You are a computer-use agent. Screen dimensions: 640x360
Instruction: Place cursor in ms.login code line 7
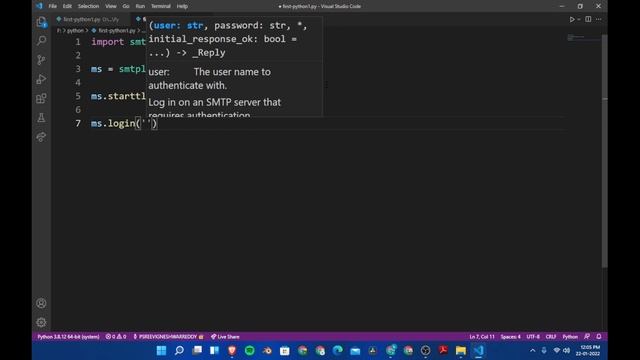click(x=124, y=123)
